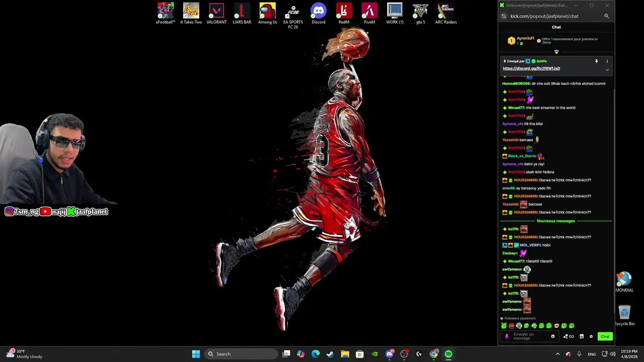Unpin the pinned BotRix message
Viewport: 644px width, 362px height.
coord(597,61)
